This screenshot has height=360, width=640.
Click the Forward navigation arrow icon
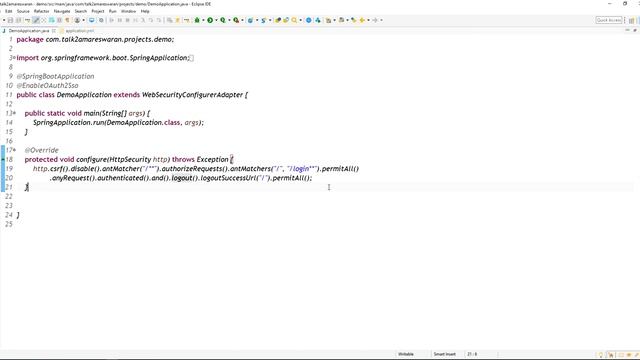375,20
